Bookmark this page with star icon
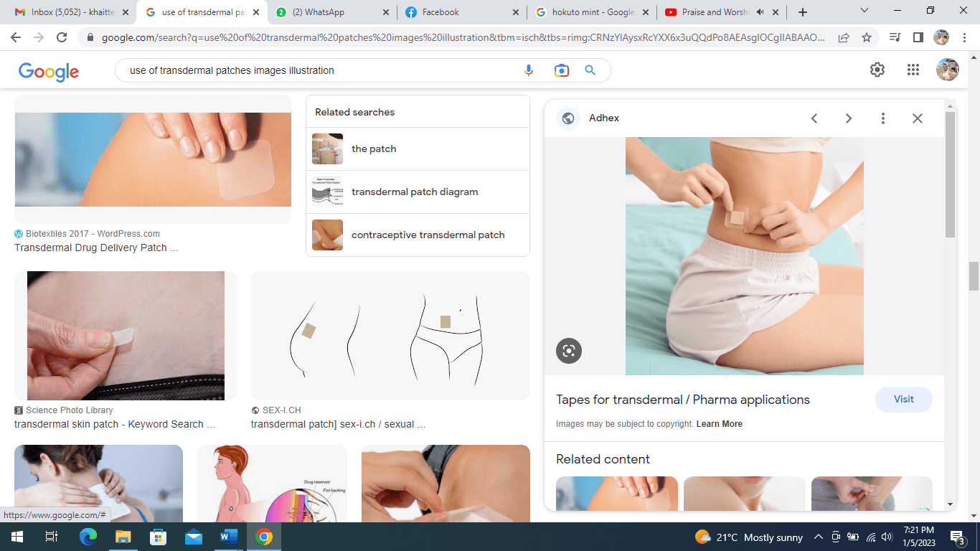Screen dimensions: 980x551 pos(867,37)
